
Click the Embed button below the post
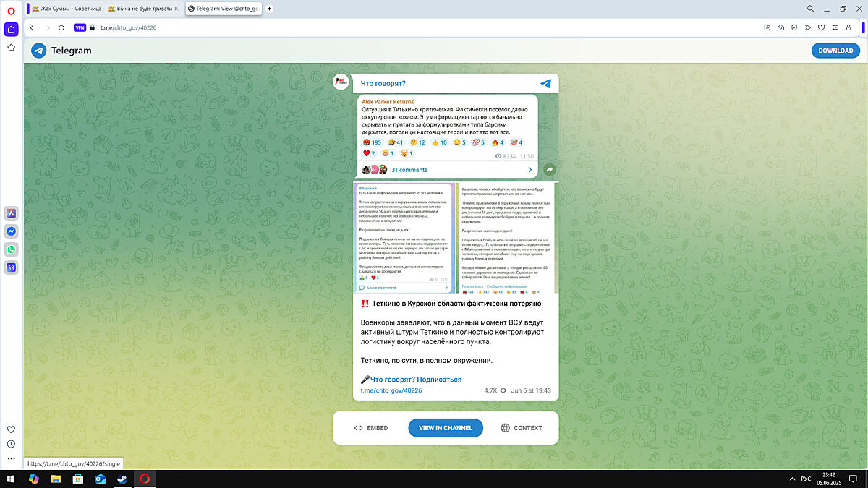point(371,428)
